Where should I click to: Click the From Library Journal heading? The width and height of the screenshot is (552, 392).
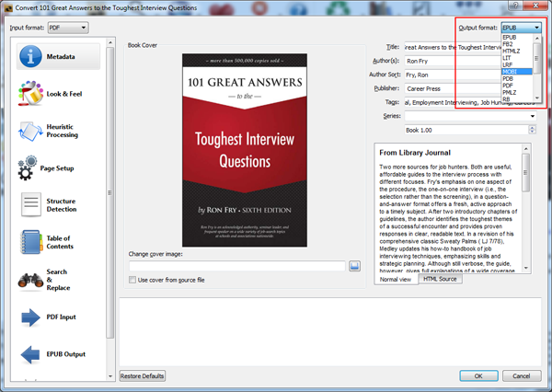415,153
